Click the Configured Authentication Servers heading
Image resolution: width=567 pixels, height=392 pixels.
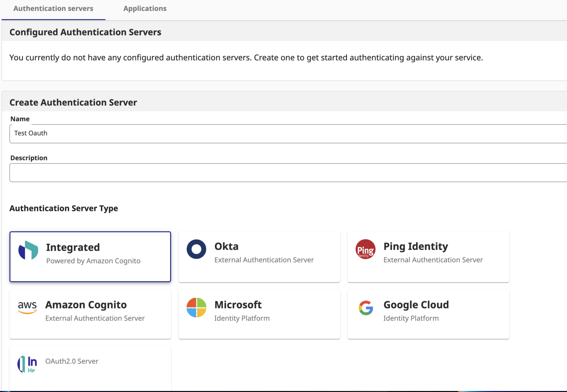[85, 32]
